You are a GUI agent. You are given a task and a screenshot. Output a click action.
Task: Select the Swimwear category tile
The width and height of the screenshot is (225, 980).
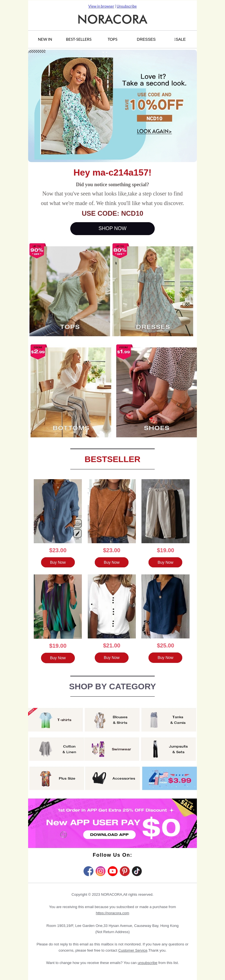(x=112, y=749)
